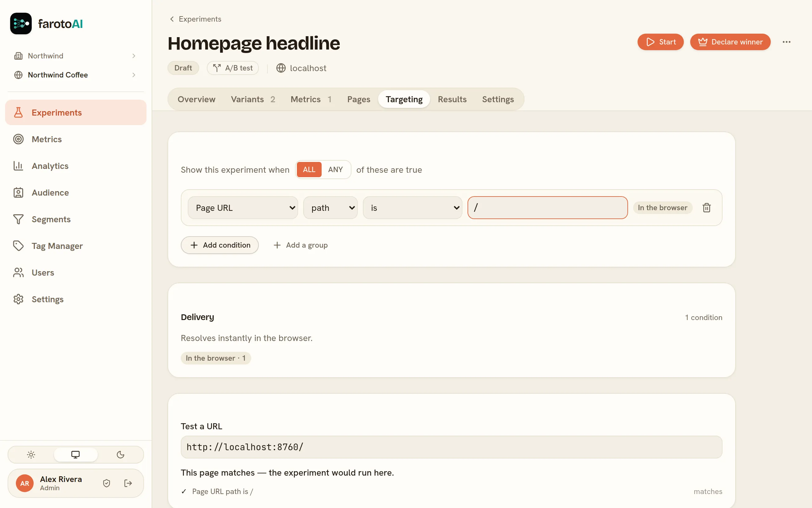812x508 pixels.
Task: Open the Experiments sidebar item
Action: coord(76,112)
